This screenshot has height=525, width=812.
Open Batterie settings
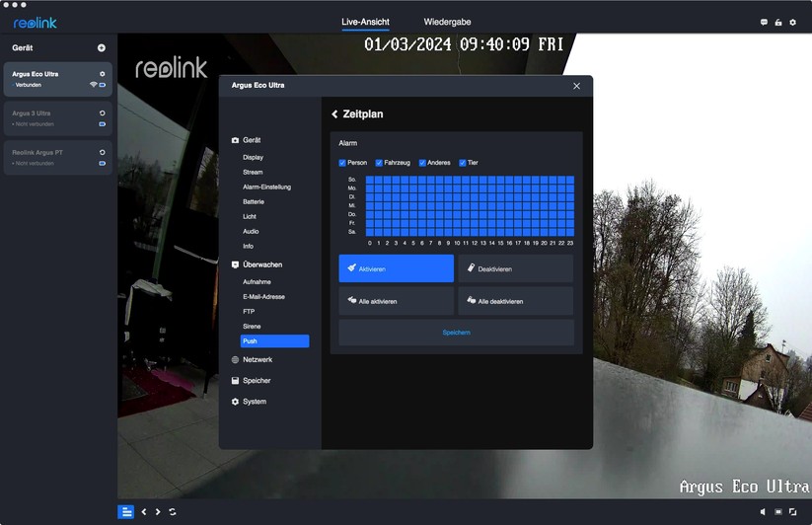(254, 202)
